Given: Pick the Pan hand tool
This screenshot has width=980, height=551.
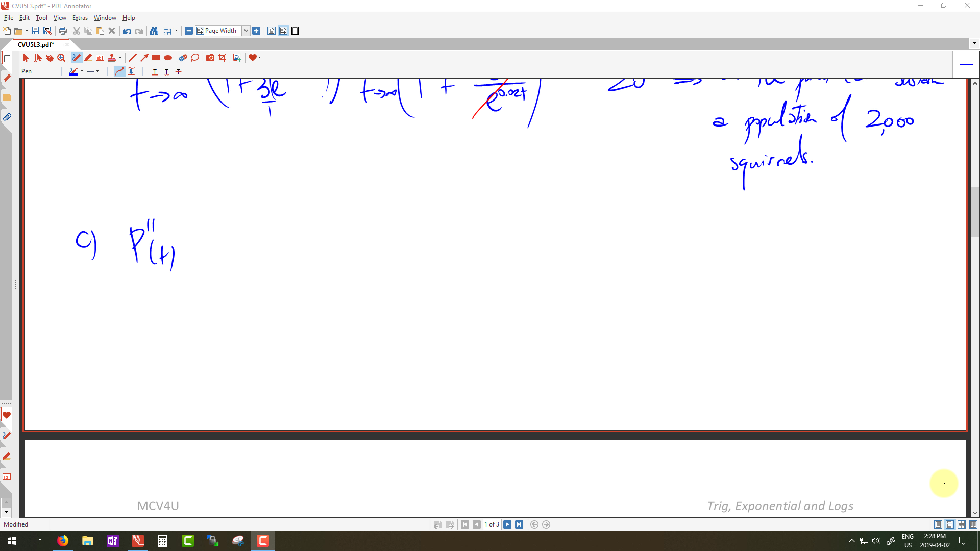Looking at the screenshot, I should [x=50, y=58].
